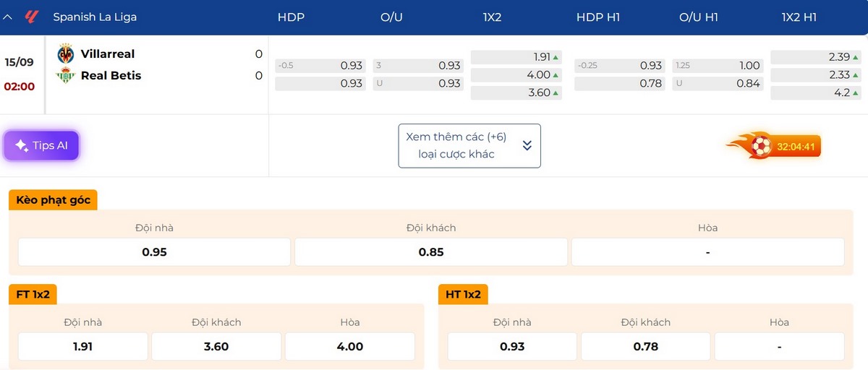
Task: Click the green up arrow beside 4.2
Action: coord(856,92)
